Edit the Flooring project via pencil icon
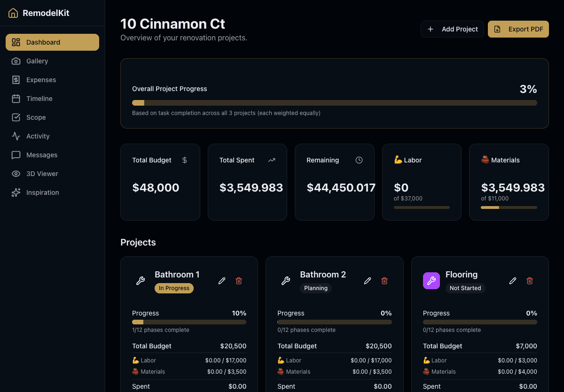564x392 pixels. pyautogui.click(x=513, y=281)
